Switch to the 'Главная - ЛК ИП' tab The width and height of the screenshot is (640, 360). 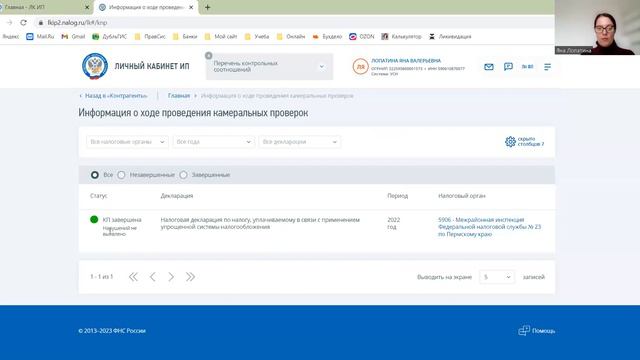click(x=45, y=7)
